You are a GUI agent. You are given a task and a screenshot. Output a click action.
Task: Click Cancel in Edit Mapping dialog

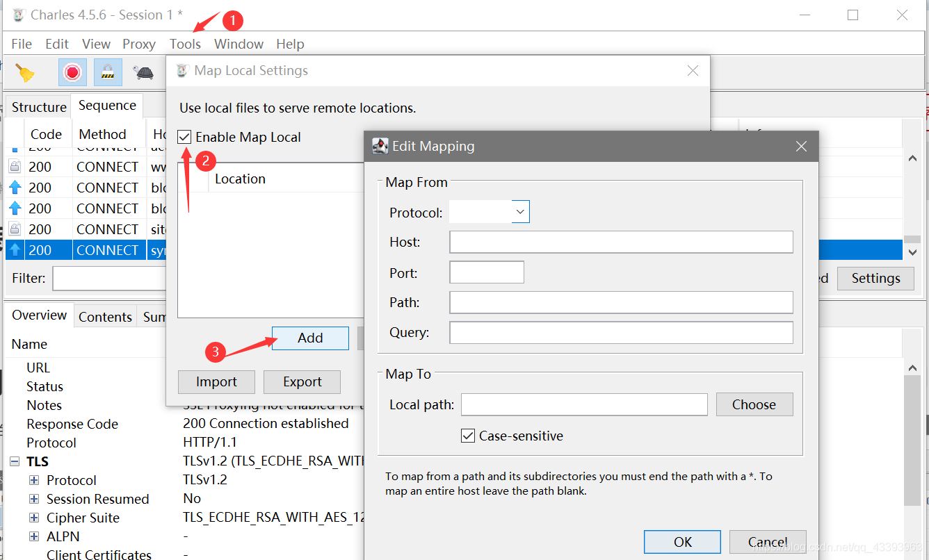768,542
